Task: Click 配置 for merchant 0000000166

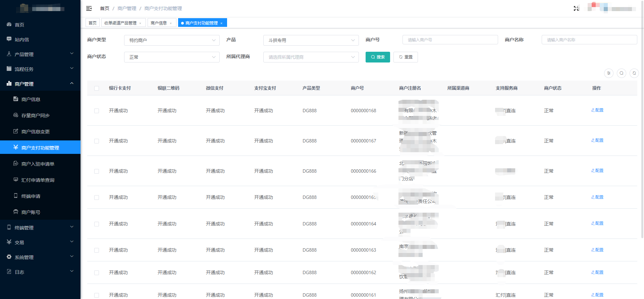Action: click(597, 171)
